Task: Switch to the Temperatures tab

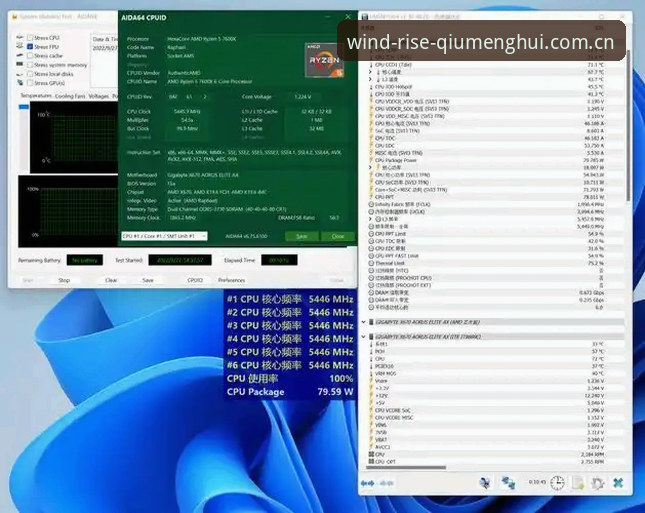Action: [36, 96]
